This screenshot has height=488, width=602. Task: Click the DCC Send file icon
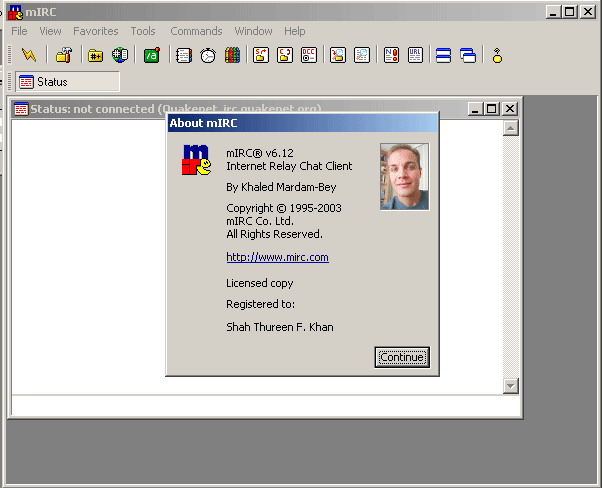[261, 55]
